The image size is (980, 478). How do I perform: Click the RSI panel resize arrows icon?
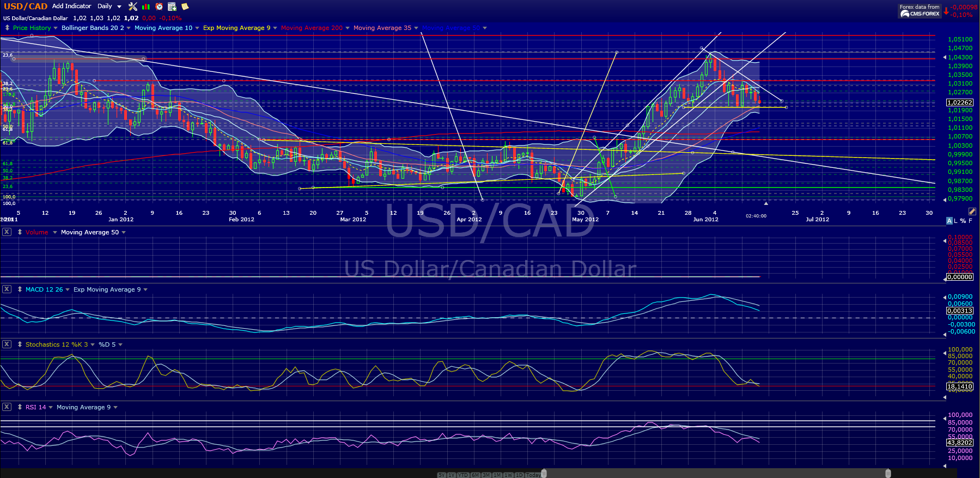[20, 407]
